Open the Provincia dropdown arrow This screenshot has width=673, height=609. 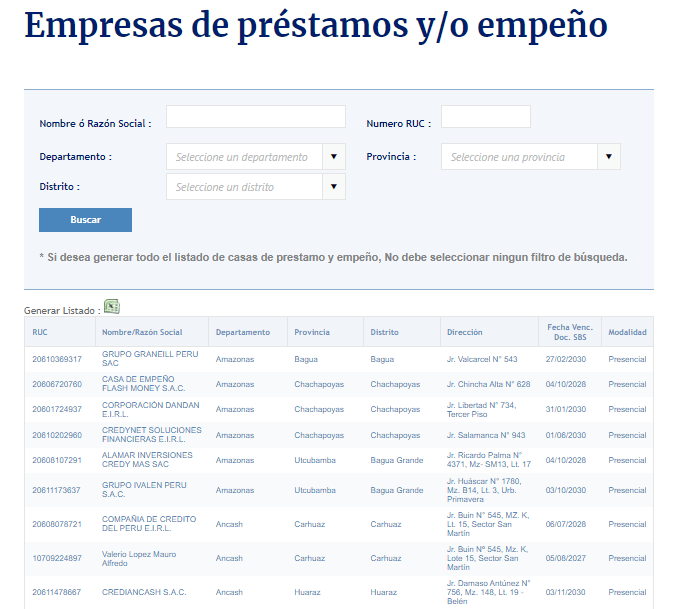tap(609, 157)
